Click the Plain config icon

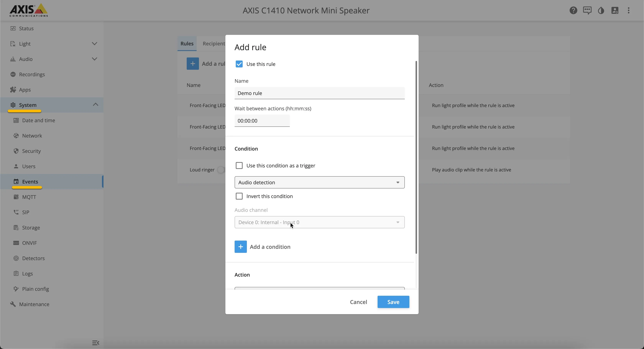tap(16, 289)
